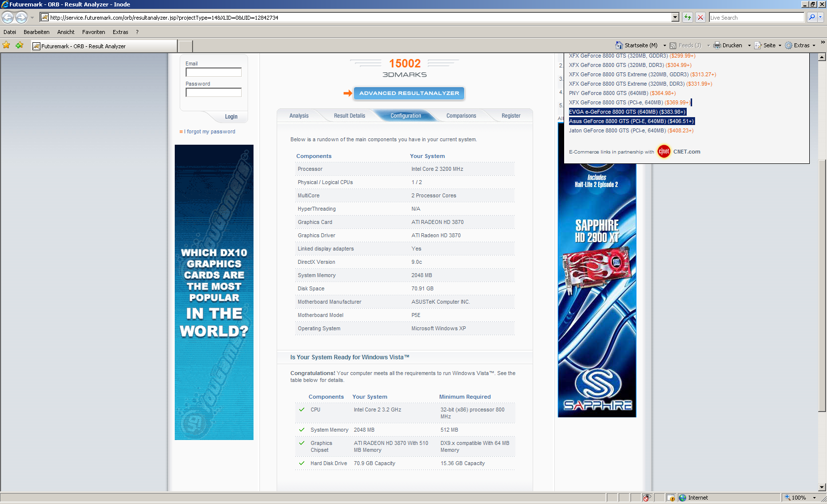Click the Which DX10 Graphics Cards banner

coord(214,292)
